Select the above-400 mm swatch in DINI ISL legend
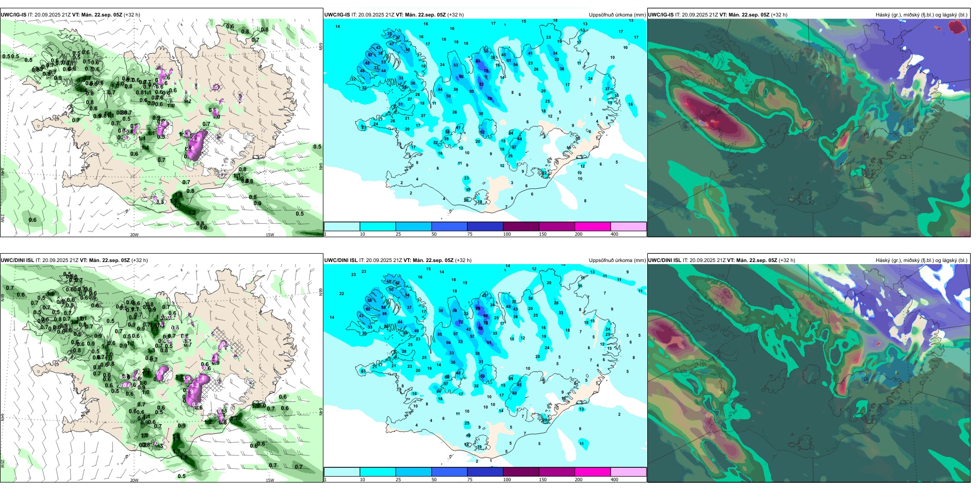 point(629,472)
